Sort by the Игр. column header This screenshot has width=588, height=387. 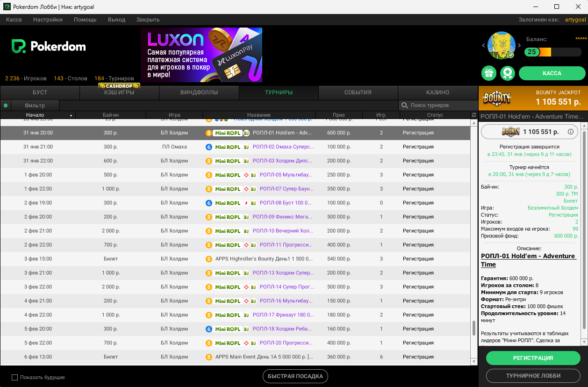(x=381, y=115)
